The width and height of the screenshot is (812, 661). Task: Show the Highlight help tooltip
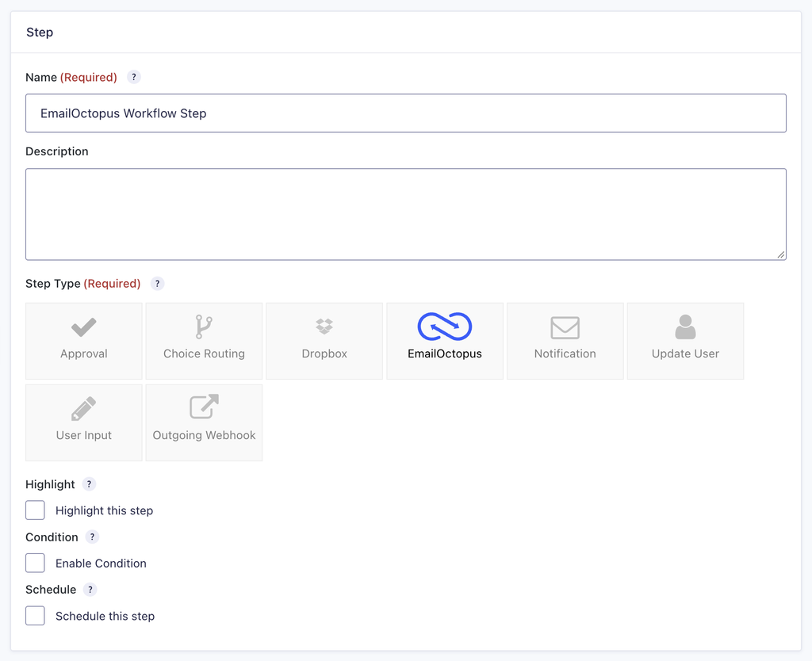[x=89, y=484]
